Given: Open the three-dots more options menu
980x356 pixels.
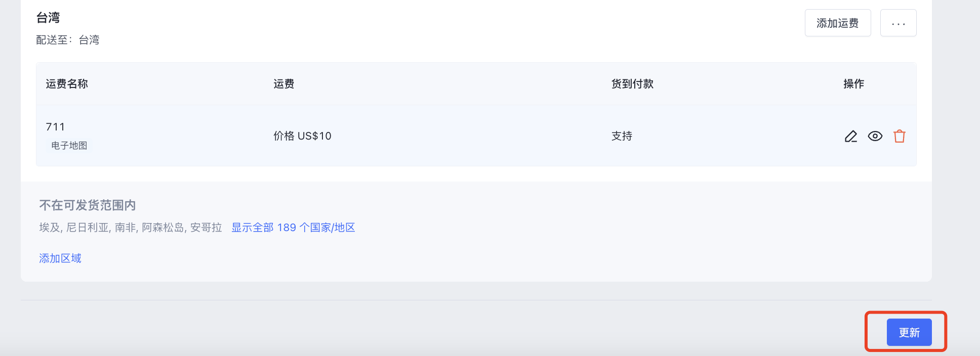Looking at the screenshot, I should tap(899, 23).
